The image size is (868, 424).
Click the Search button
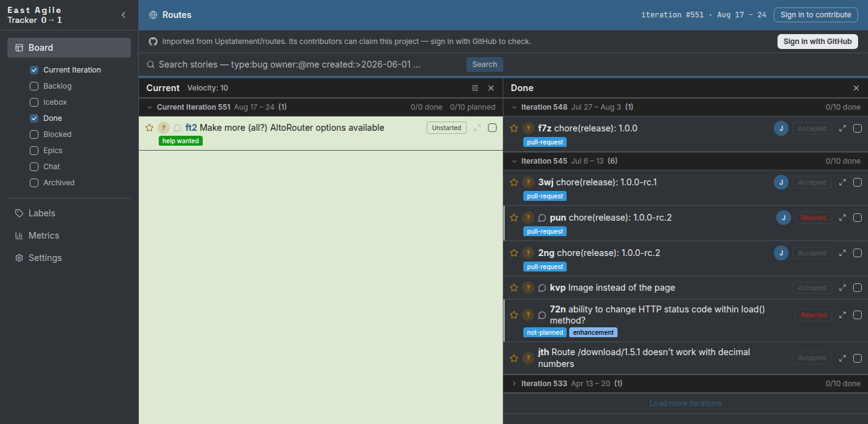[484, 64]
